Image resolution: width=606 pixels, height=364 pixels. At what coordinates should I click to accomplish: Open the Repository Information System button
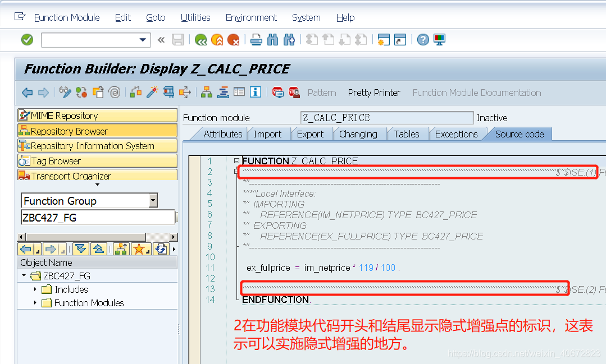pyautogui.click(x=97, y=145)
